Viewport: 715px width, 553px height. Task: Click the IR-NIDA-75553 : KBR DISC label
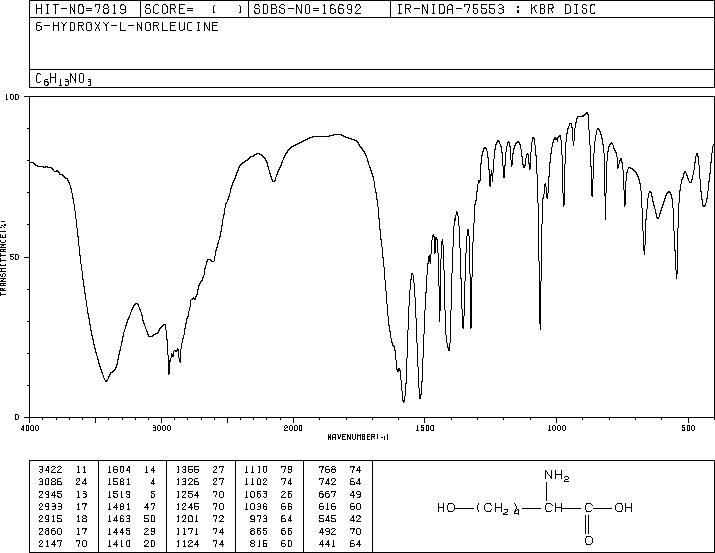pyautogui.click(x=496, y=9)
